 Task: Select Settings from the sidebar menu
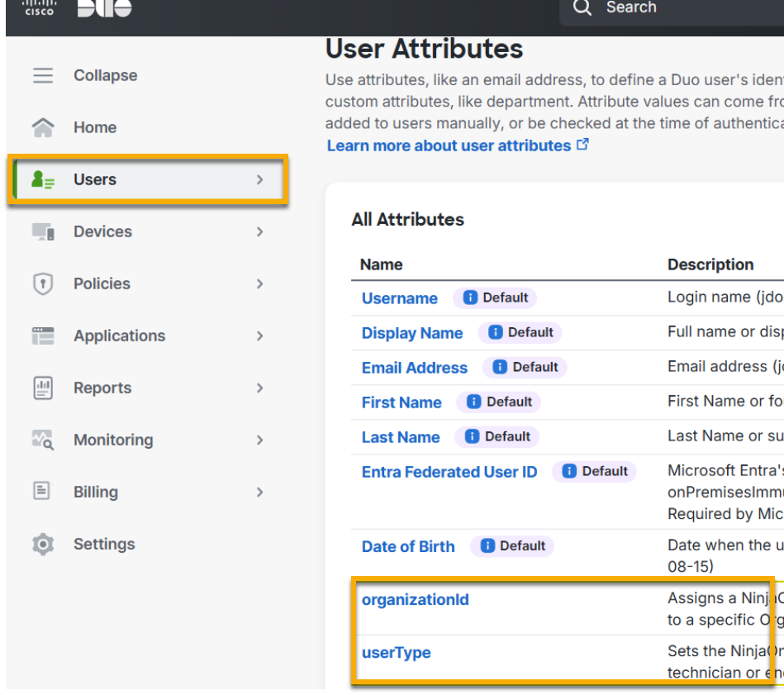click(104, 544)
